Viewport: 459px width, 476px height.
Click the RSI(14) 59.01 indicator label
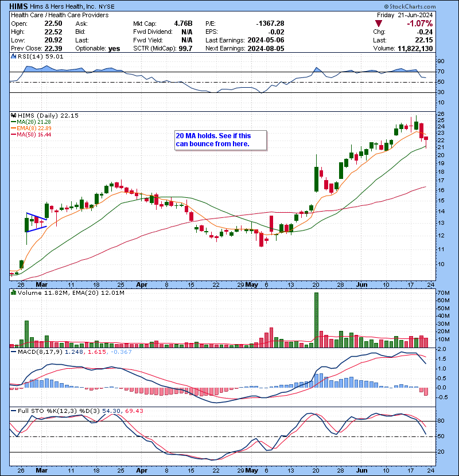click(x=40, y=56)
